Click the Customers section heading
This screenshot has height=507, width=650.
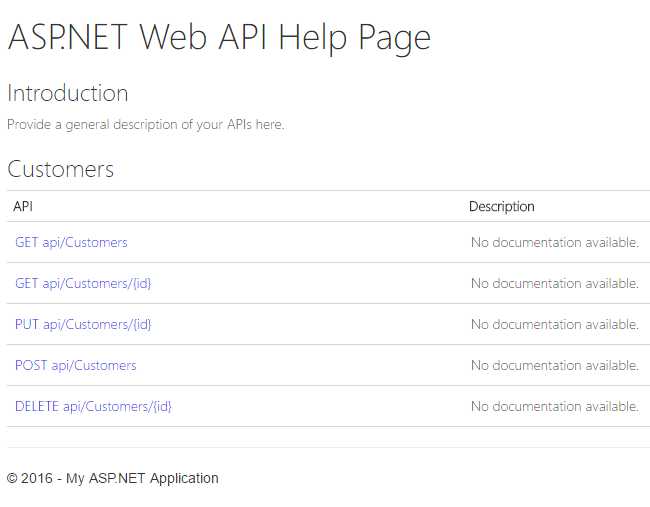coord(61,169)
